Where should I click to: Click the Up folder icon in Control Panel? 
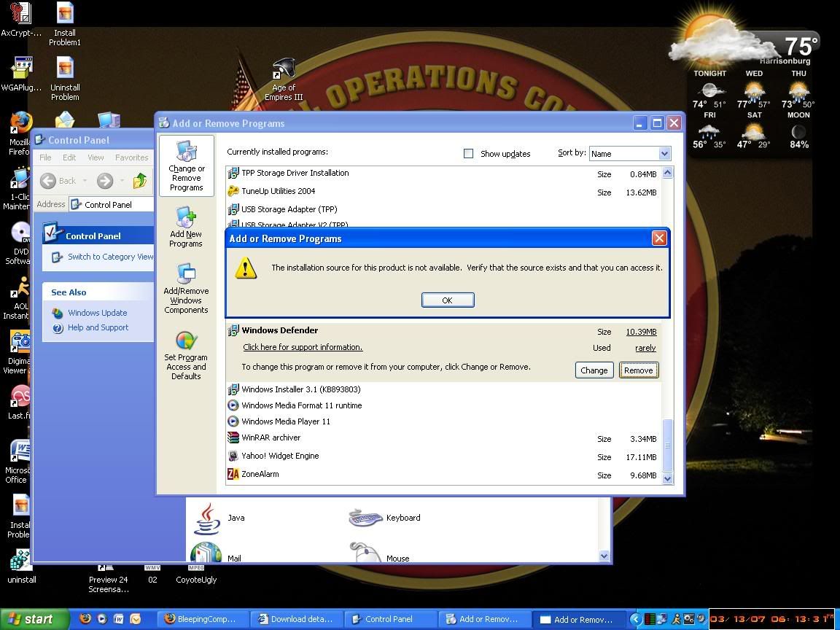tap(140, 181)
